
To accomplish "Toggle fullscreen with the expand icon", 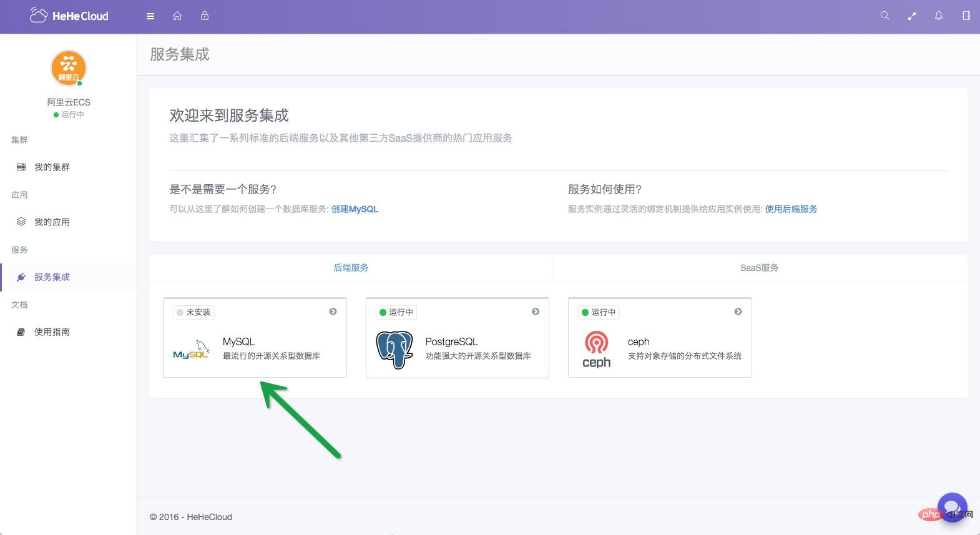I will [912, 16].
